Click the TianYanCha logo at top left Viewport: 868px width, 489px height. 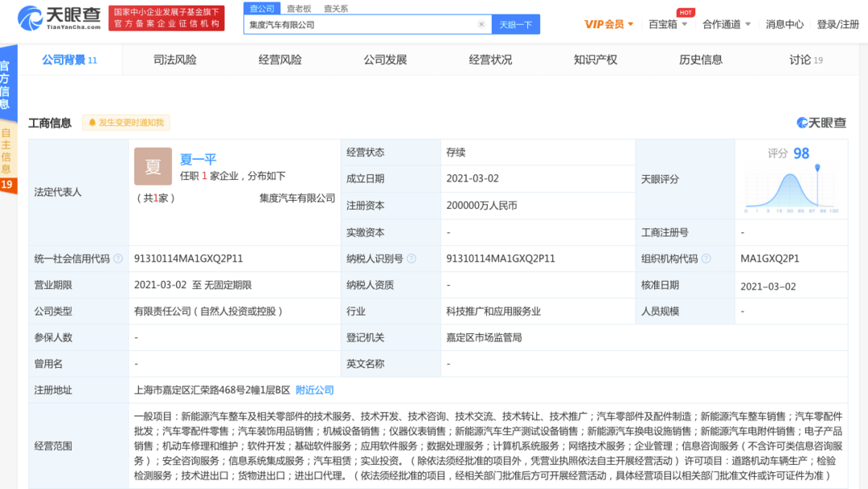coord(59,18)
